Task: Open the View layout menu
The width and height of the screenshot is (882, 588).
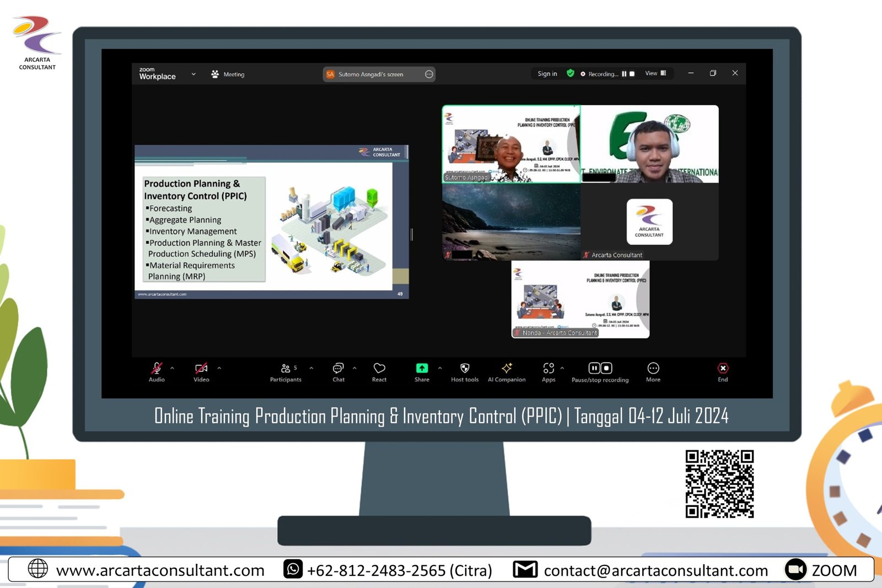Action: pyautogui.click(x=655, y=73)
